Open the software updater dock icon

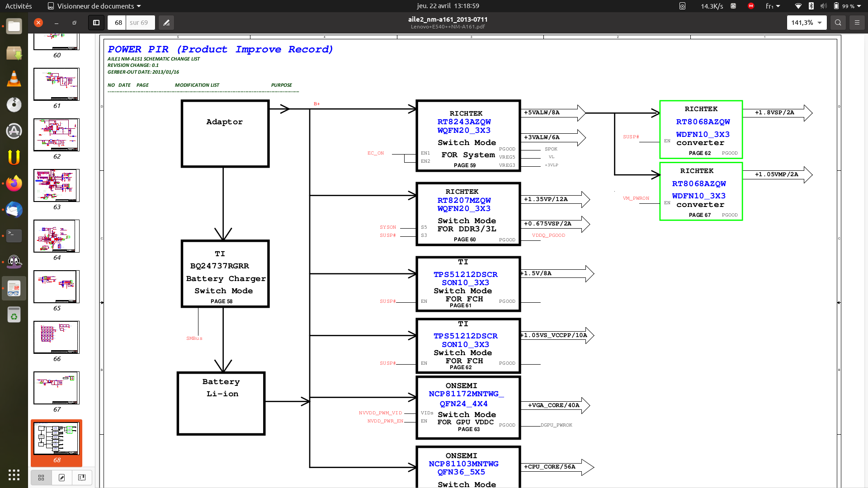(14, 131)
